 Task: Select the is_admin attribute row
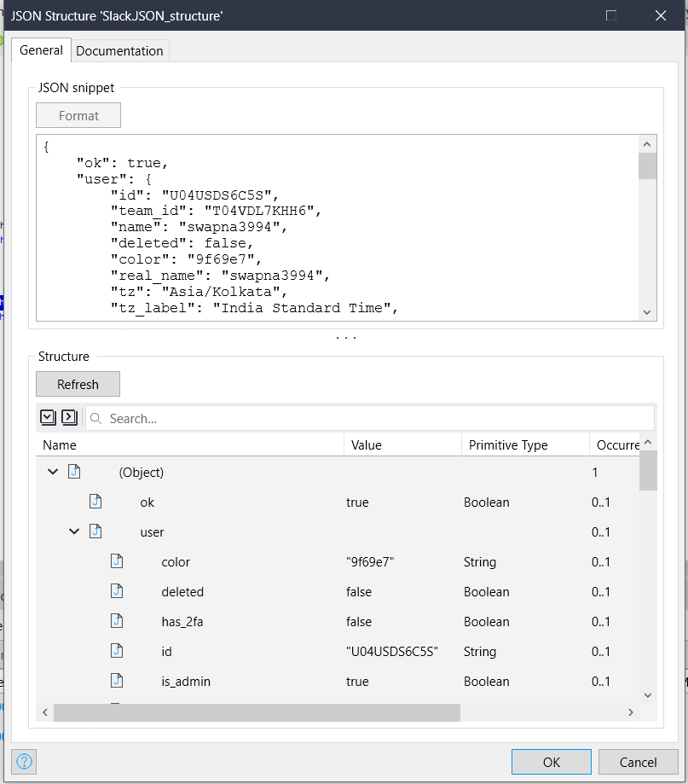point(338,682)
